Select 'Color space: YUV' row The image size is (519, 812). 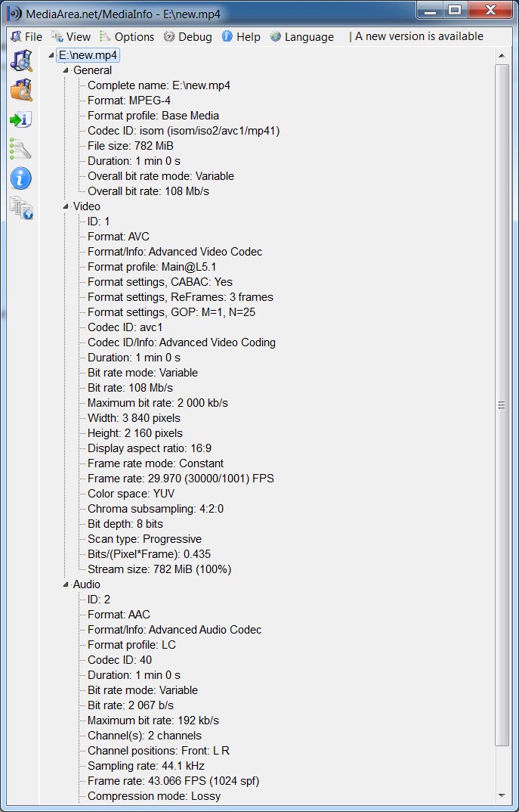pos(131,494)
